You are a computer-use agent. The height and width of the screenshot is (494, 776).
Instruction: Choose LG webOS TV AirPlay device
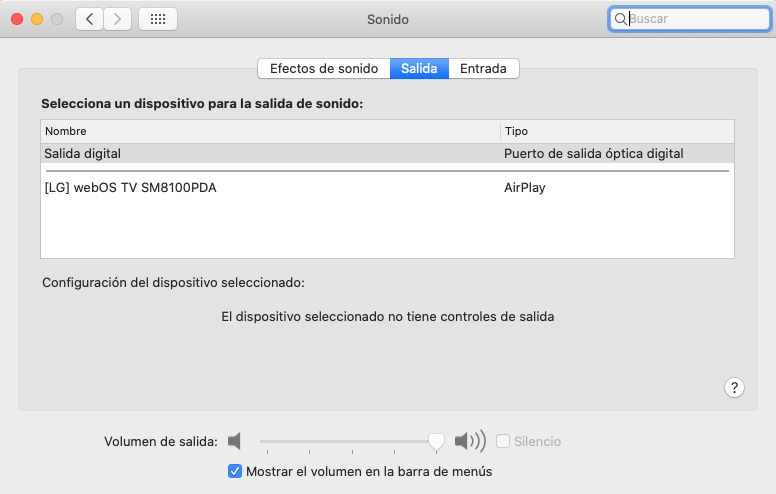(x=270, y=187)
